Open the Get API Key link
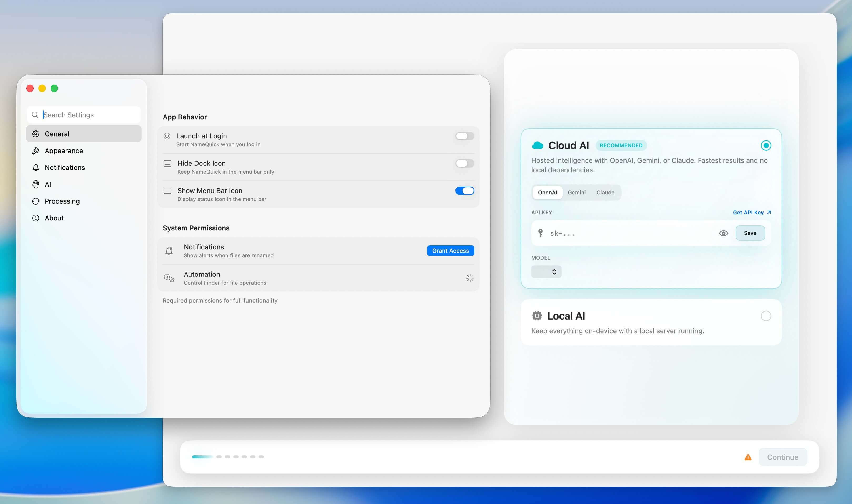Screen dimensions: 852x504 (751, 213)
